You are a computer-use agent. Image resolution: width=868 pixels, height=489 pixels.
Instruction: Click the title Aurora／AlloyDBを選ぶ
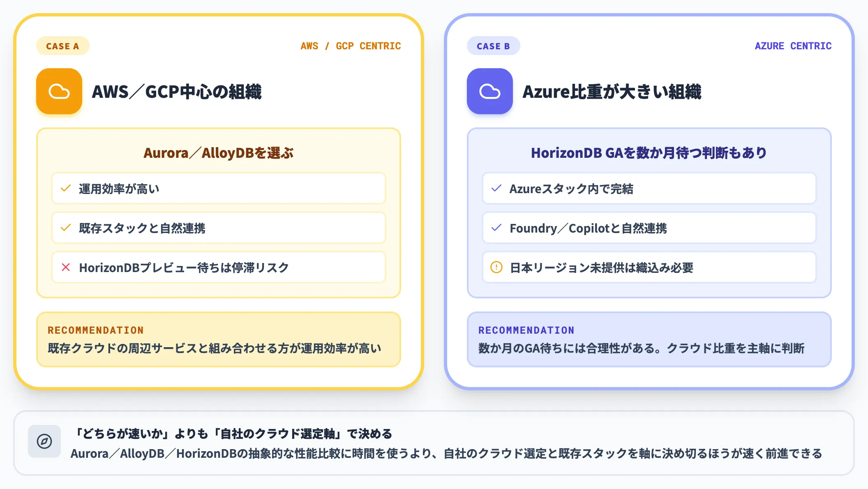point(219,153)
